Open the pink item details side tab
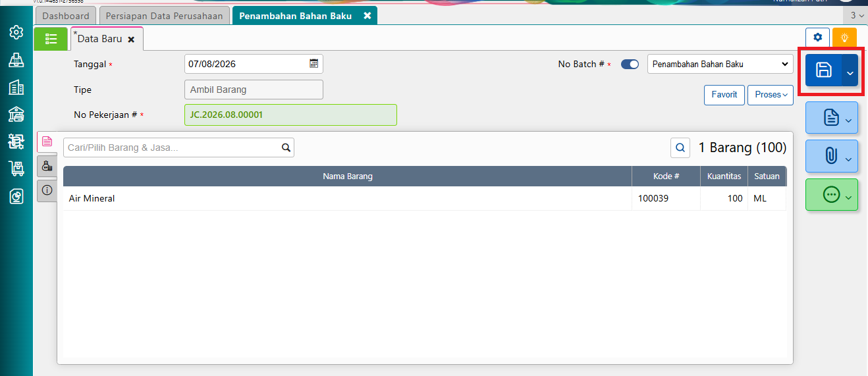The height and width of the screenshot is (376, 868). point(47,141)
